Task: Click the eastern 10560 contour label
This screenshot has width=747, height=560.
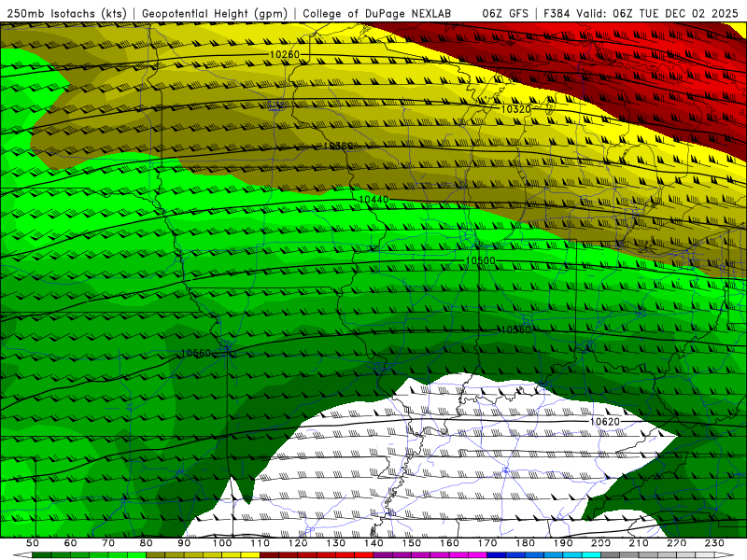Action: tap(516, 329)
